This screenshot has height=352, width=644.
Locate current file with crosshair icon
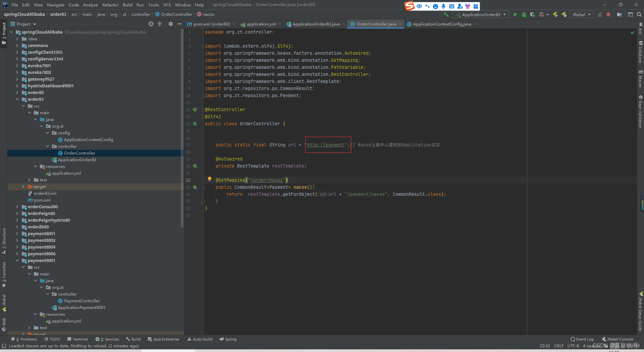[151, 24]
